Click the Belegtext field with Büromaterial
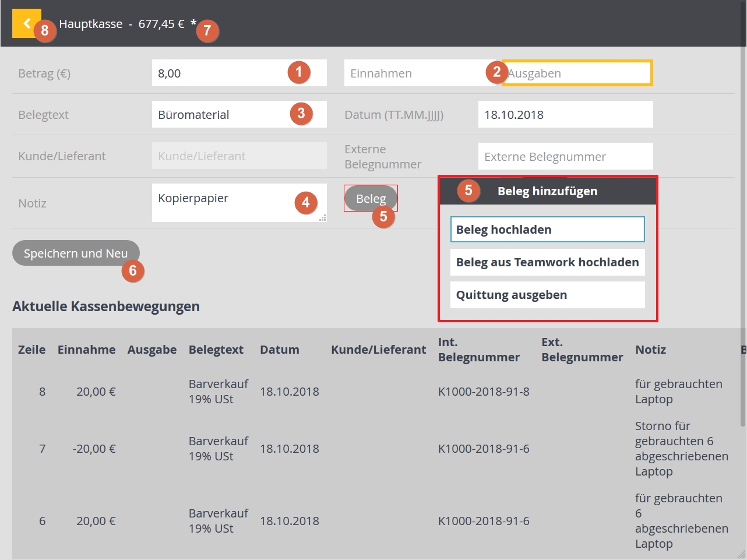Image resolution: width=747 pixels, height=560 pixels. (x=239, y=114)
